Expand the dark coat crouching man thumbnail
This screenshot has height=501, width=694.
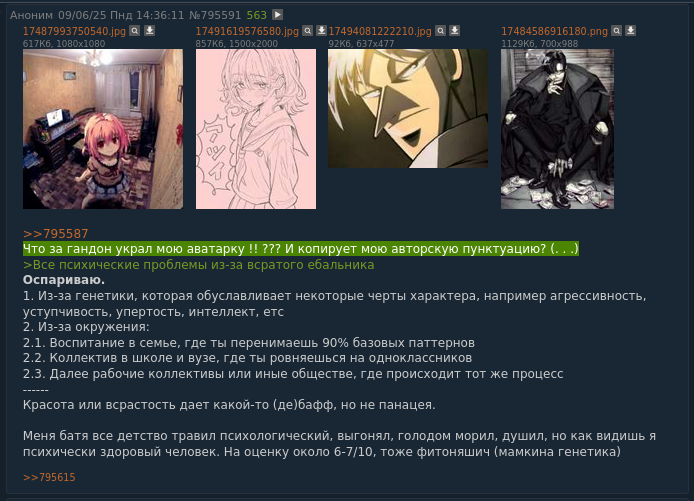tap(557, 129)
